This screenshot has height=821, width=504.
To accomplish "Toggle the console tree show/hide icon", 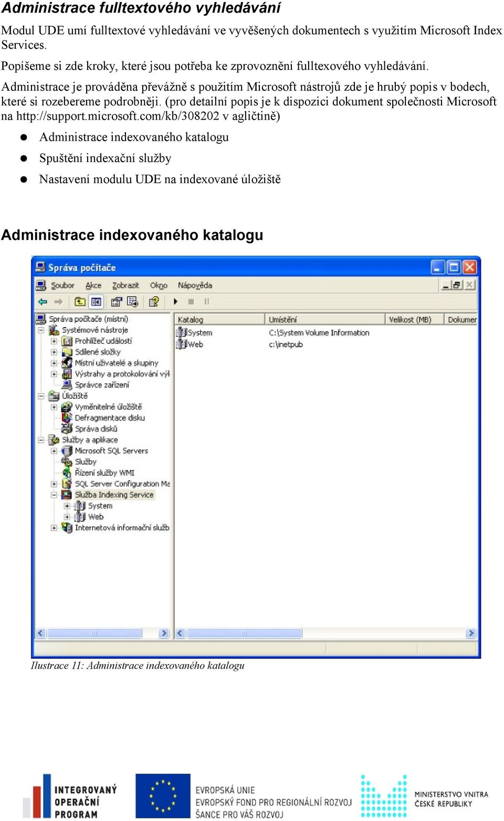I will point(96,302).
